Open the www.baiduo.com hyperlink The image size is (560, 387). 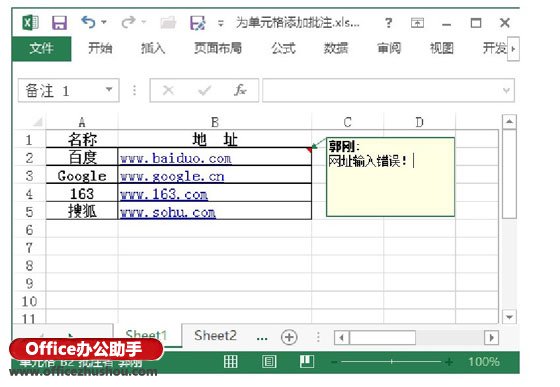point(175,158)
